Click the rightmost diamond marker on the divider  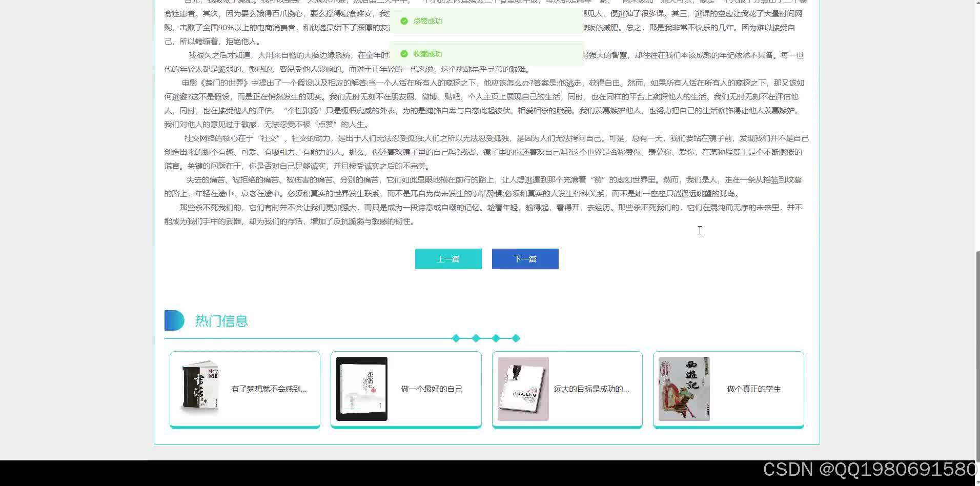516,338
